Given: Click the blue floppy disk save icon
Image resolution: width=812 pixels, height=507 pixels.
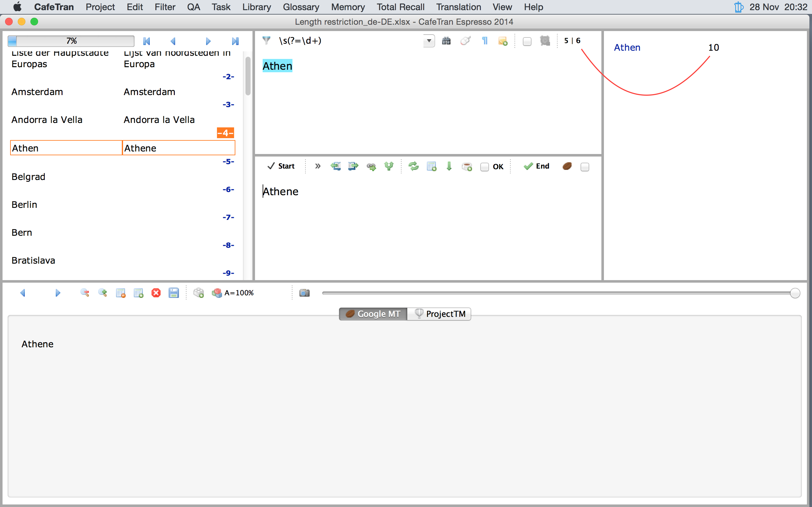Looking at the screenshot, I should [174, 293].
